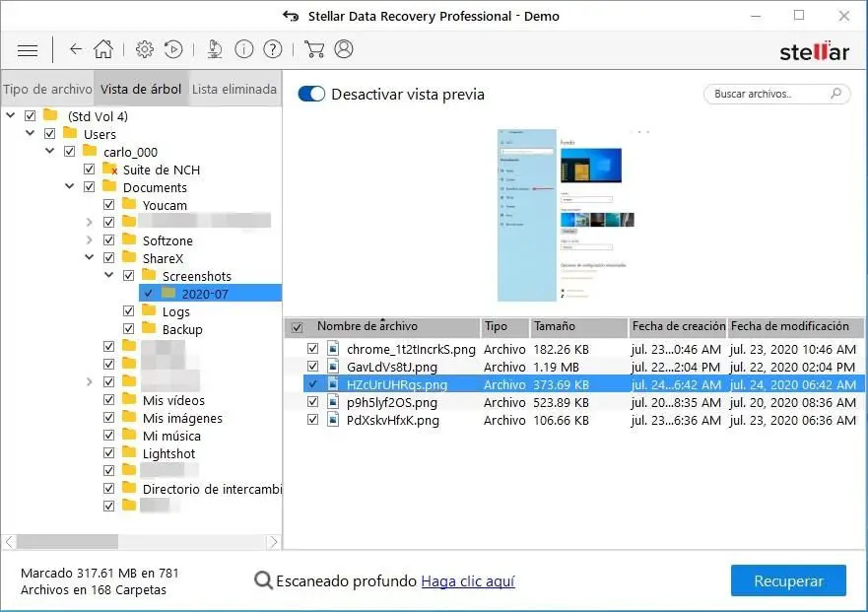This screenshot has width=868, height=612.
Task: Open the help question mark icon
Action: click(273, 49)
